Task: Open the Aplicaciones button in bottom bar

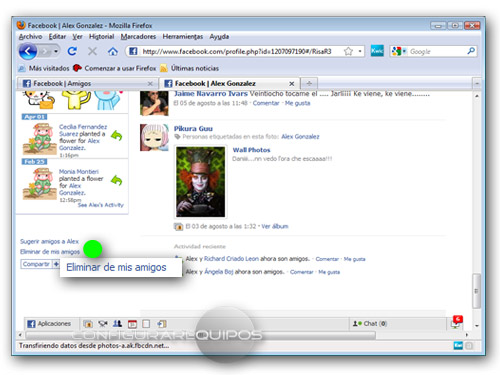Action: 49,323
